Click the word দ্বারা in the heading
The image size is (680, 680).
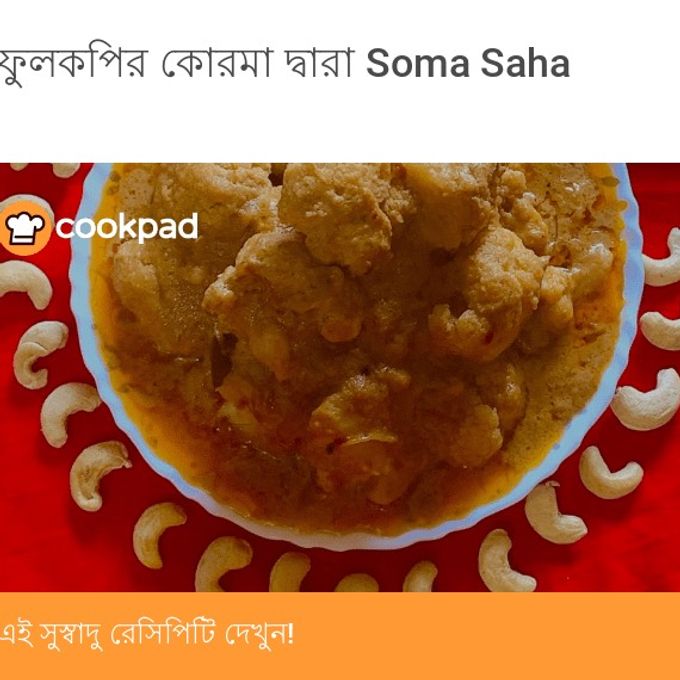click(319, 63)
